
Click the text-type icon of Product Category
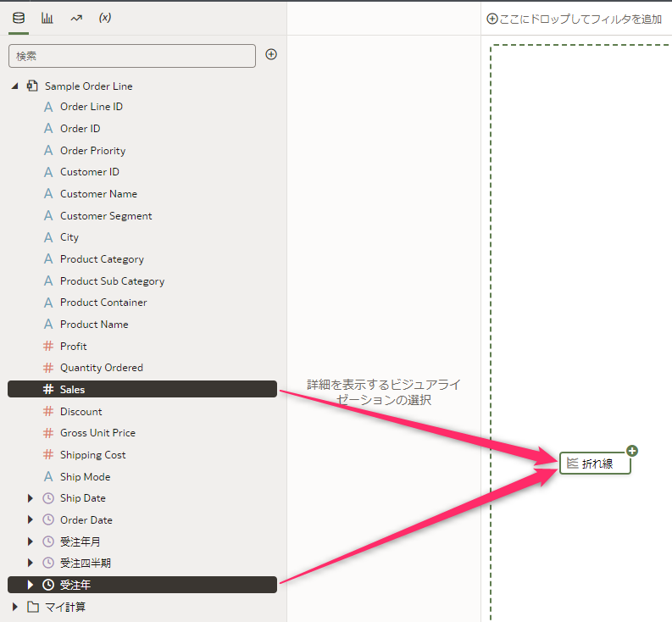pos(48,259)
